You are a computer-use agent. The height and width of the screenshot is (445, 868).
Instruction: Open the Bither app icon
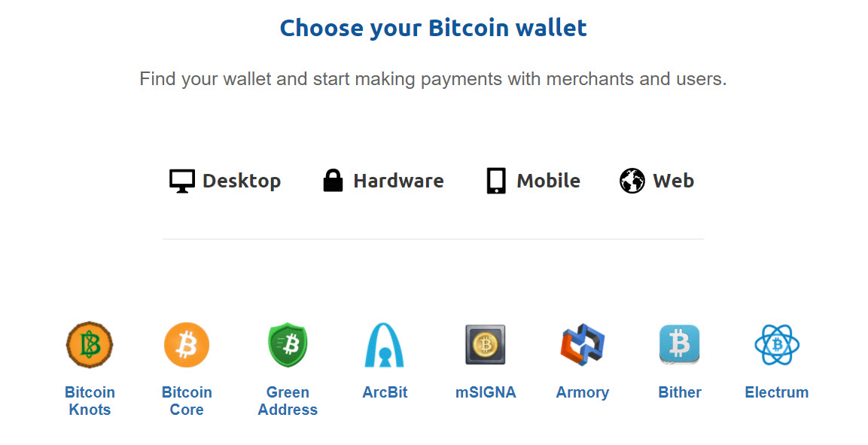[x=679, y=344]
